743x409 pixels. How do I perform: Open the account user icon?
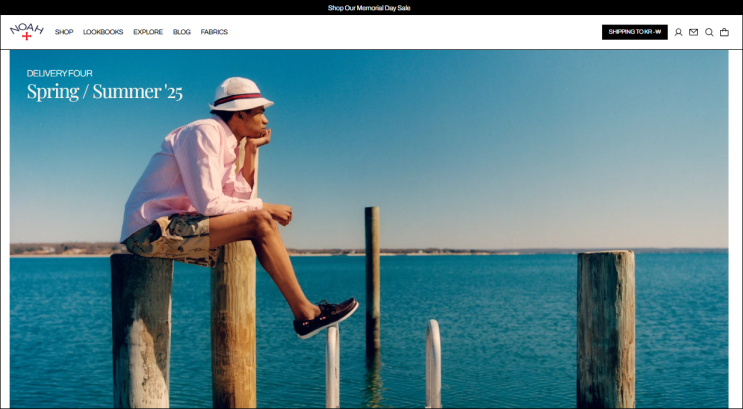(678, 32)
